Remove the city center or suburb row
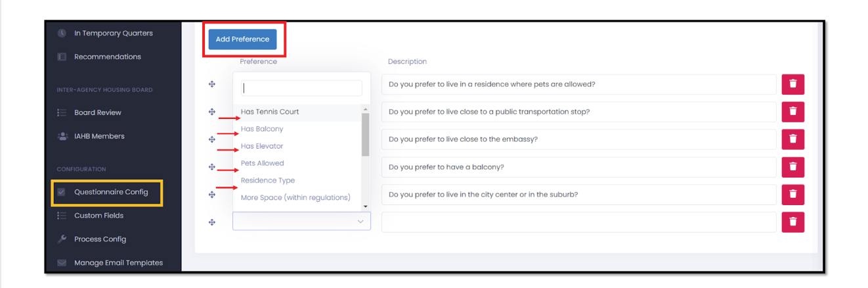This screenshot has height=288, width=868. point(792,195)
